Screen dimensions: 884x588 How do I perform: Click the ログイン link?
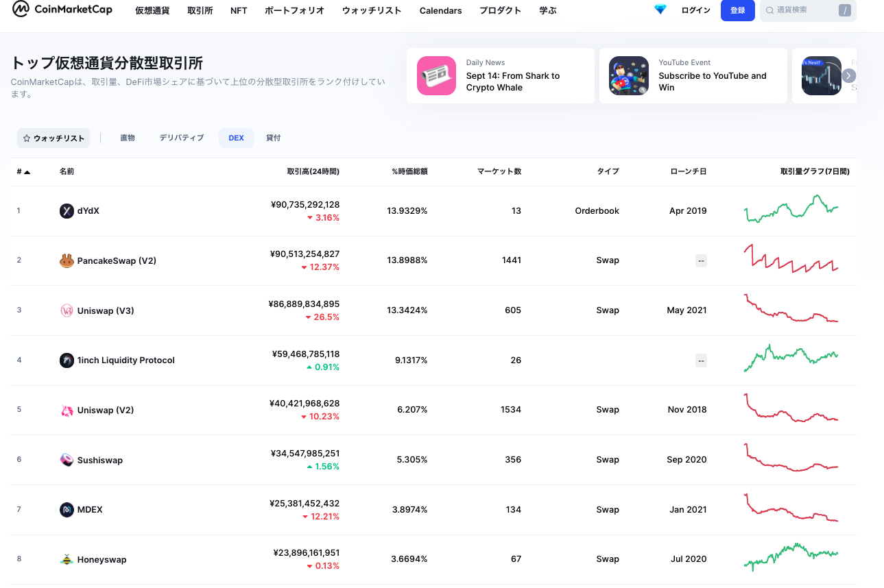pyautogui.click(x=695, y=11)
